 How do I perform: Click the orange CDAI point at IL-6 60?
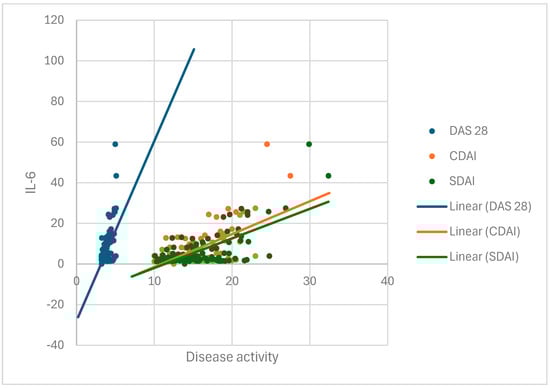[267, 144]
